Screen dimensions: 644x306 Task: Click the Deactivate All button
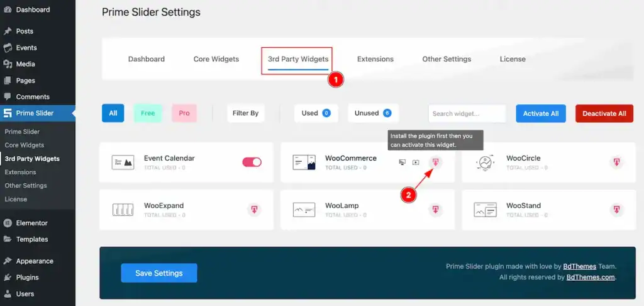point(604,113)
